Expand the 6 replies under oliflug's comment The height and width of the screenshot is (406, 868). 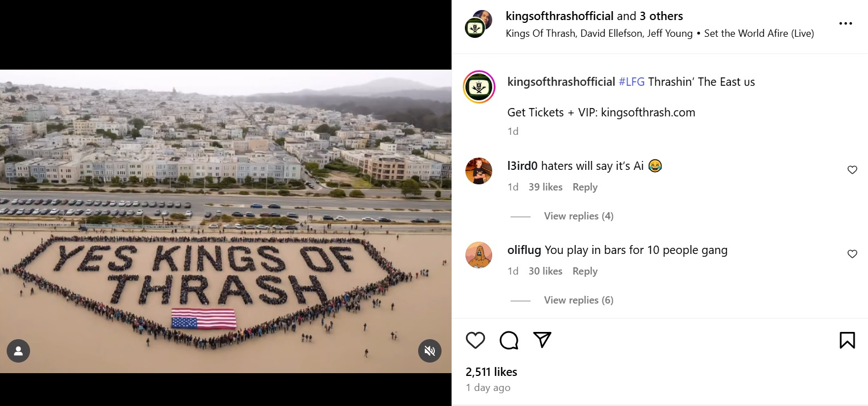[578, 300]
